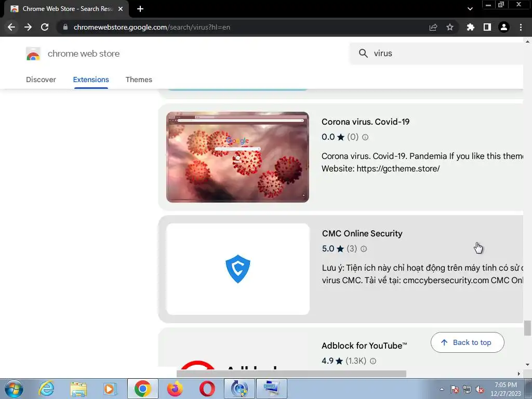
Task: Close the Chrome Web Store tab
Action: [x=121, y=9]
